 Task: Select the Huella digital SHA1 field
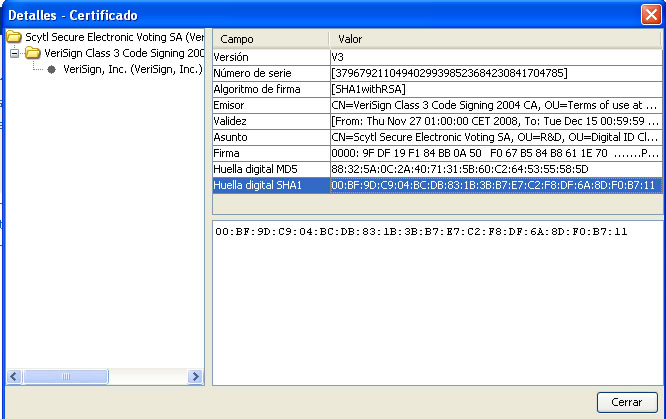coord(437,185)
